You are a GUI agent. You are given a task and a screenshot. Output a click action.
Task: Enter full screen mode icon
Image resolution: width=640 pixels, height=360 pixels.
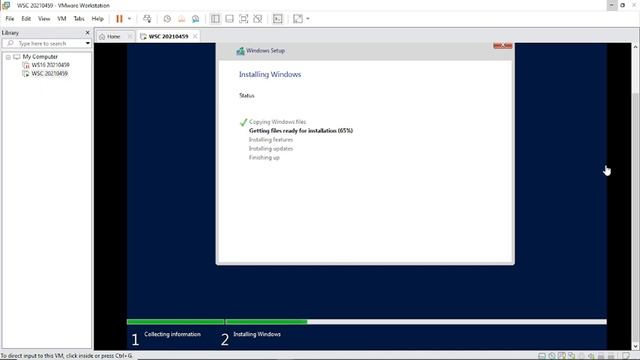(244, 19)
